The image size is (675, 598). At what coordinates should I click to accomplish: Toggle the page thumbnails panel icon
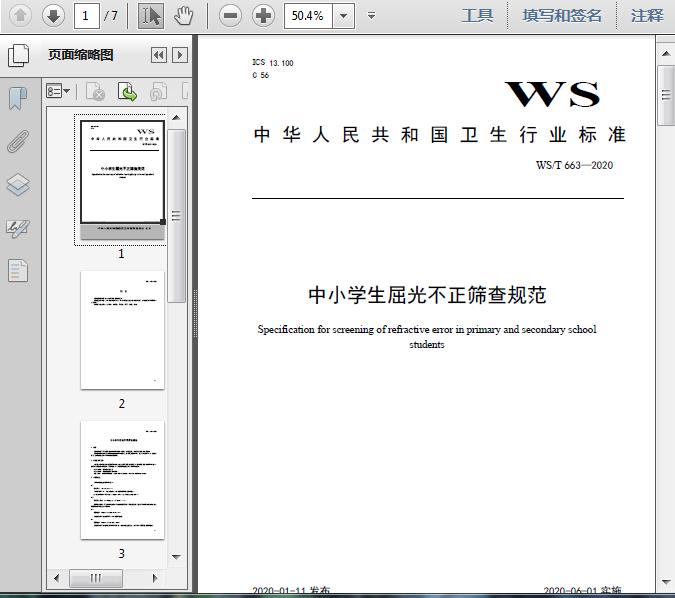pyautogui.click(x=18, y=55)
